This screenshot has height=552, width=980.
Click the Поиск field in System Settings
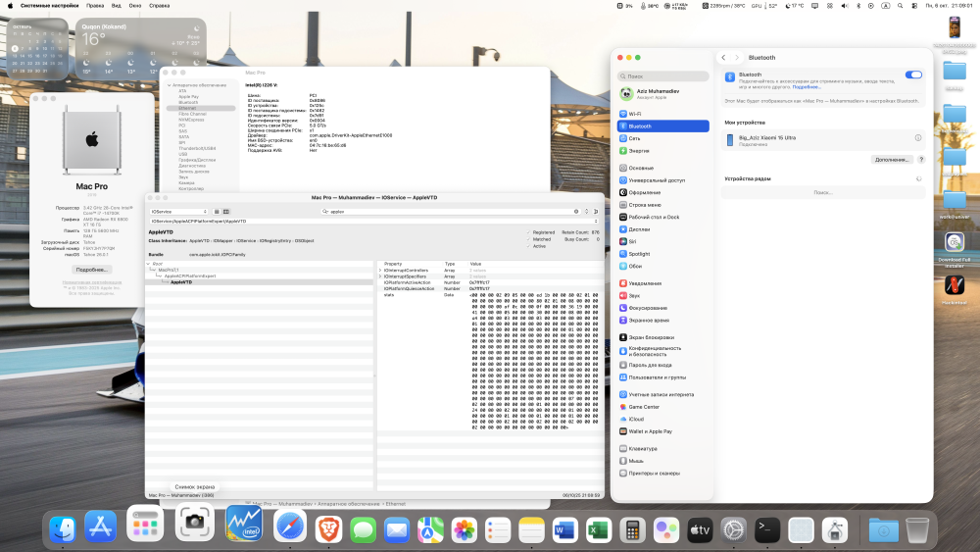tap(663, 76)
